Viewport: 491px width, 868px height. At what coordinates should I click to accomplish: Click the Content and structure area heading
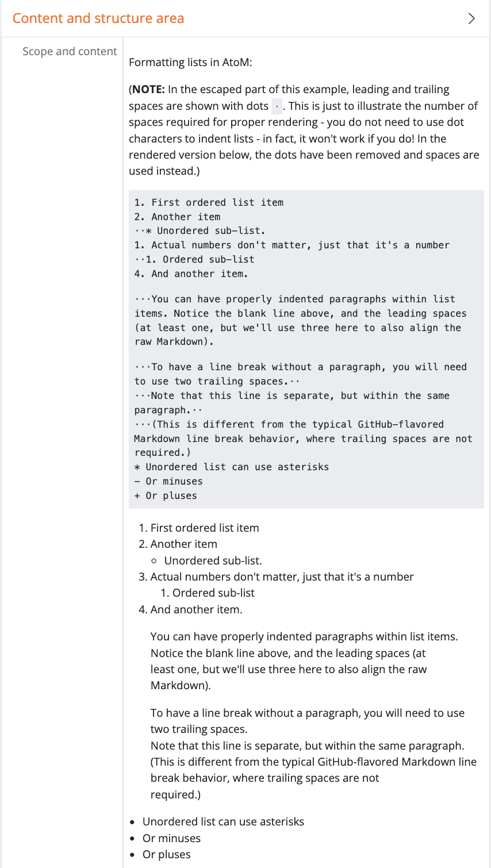98,18
